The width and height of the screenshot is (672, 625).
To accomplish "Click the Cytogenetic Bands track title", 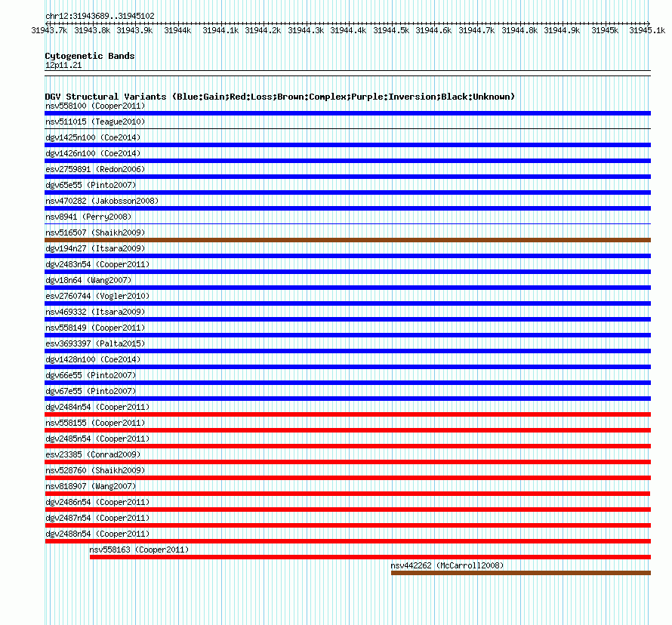I will click(x=90, y=56).
